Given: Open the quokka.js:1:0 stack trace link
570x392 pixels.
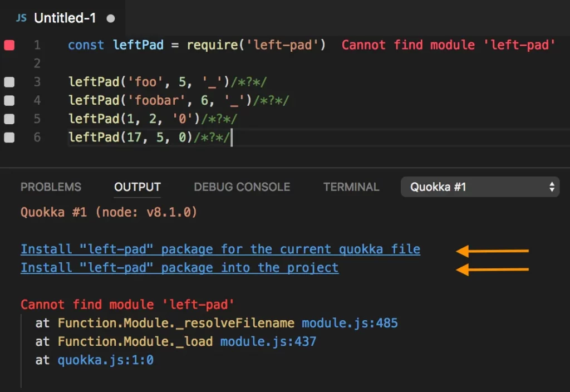Looking at the screenshot, I should 105,360.
